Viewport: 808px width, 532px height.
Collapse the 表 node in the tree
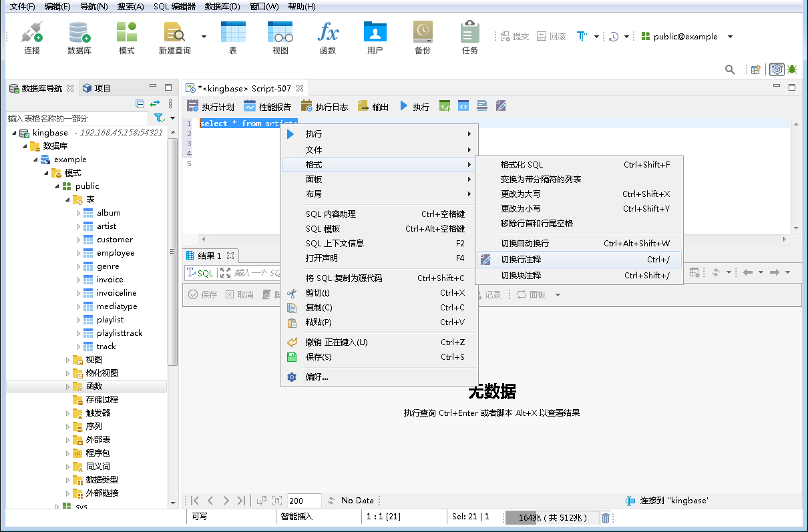[67, 199]
